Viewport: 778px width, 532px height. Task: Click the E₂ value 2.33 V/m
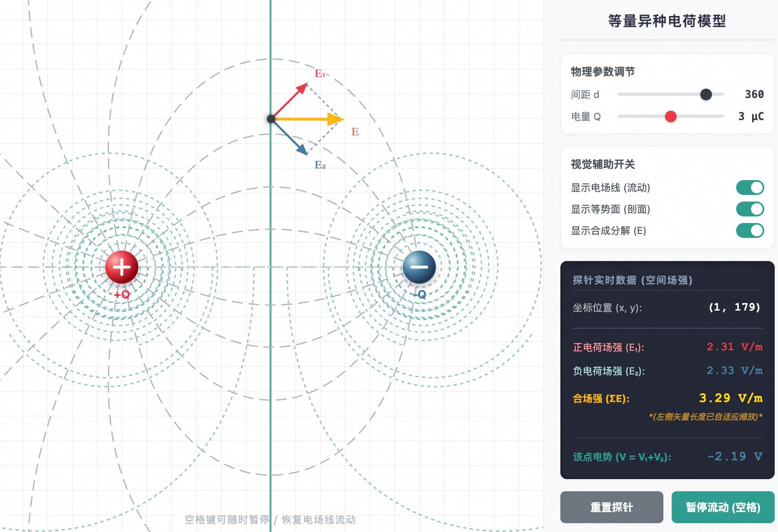734,371
